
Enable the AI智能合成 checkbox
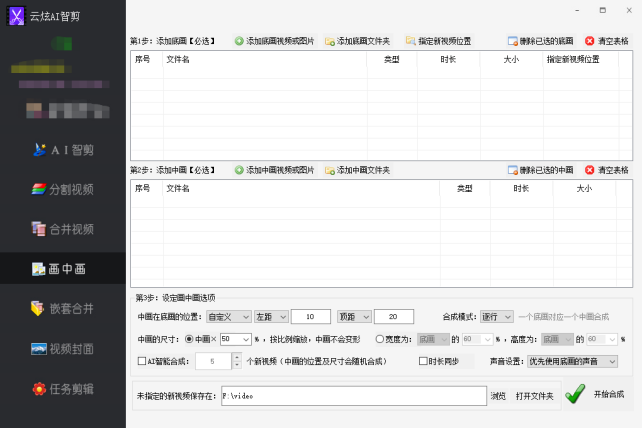tap(142, 361)
